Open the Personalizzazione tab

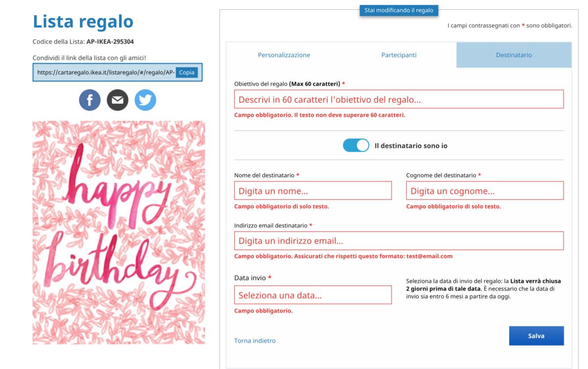tap(284, 55)
